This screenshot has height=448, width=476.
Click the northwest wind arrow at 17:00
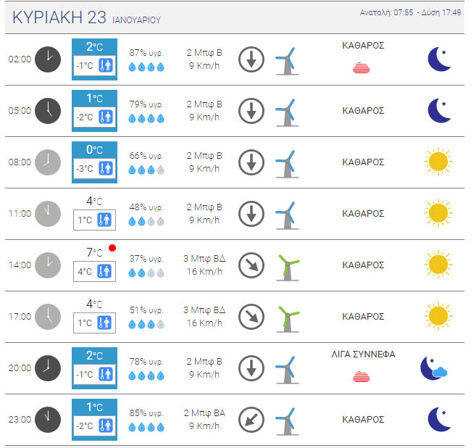(251, 316)
